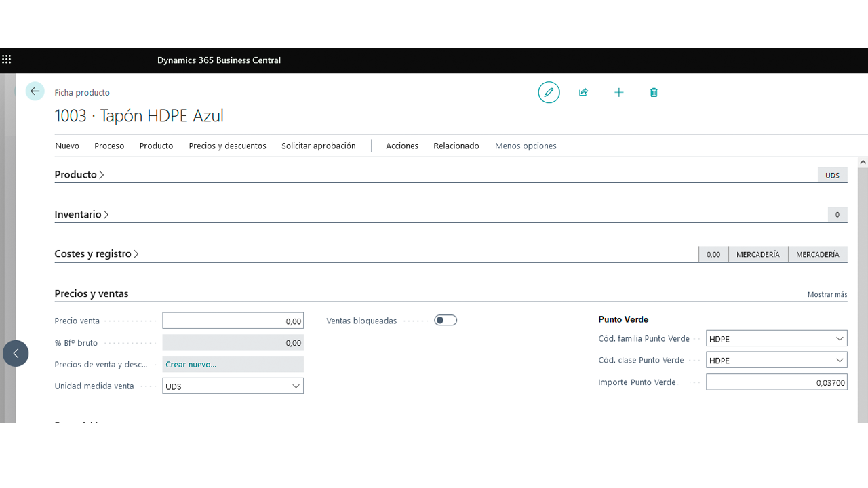Viewport: 868px width, 488px height.
Task: Click the title 1003 · Tapón HDPE Azul
Action: (x=139, y=116)
